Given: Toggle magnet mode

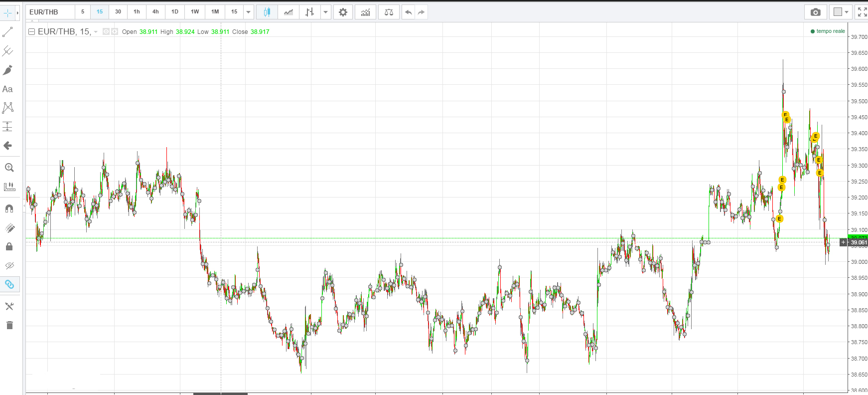Looking at the screenshot, I should coord(9,208).
